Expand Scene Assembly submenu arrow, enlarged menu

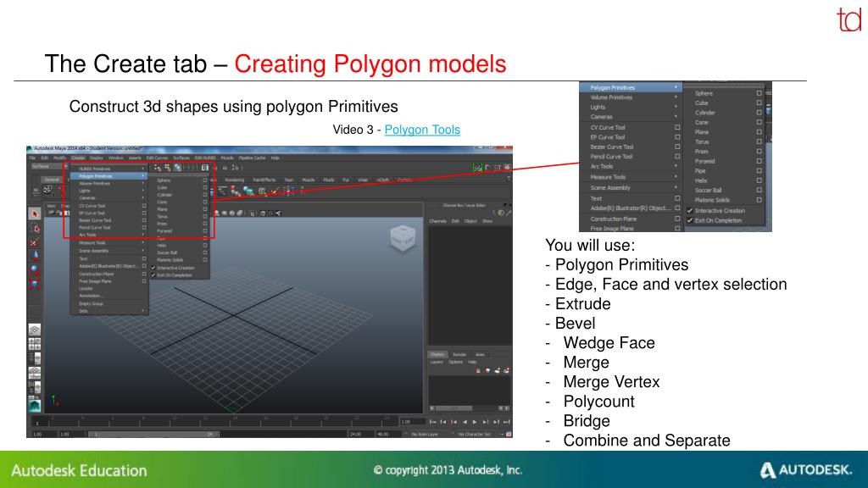tap(676, 187)
